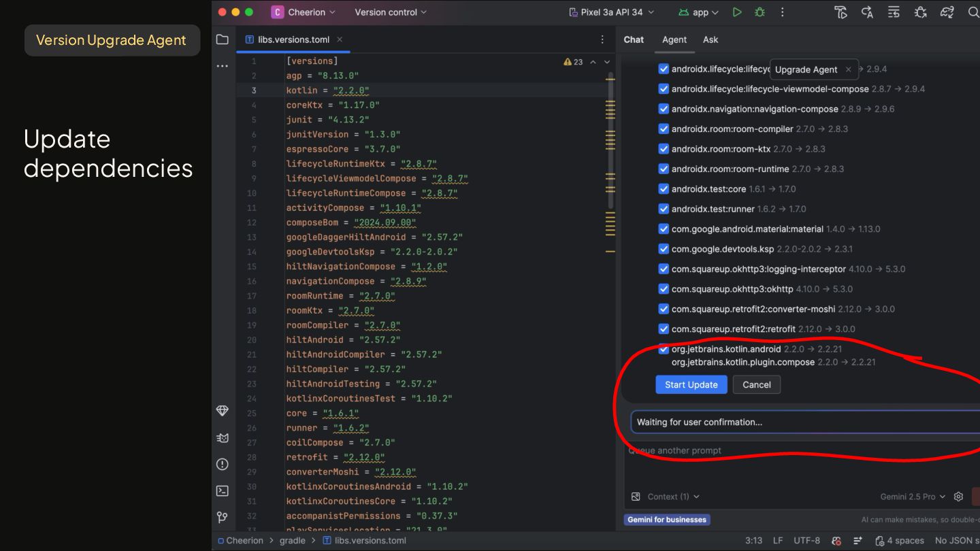Viewport: 980px width, 551px height.
Task: Uncheck androidx.test:core dependency
Action: coord(664,189)
